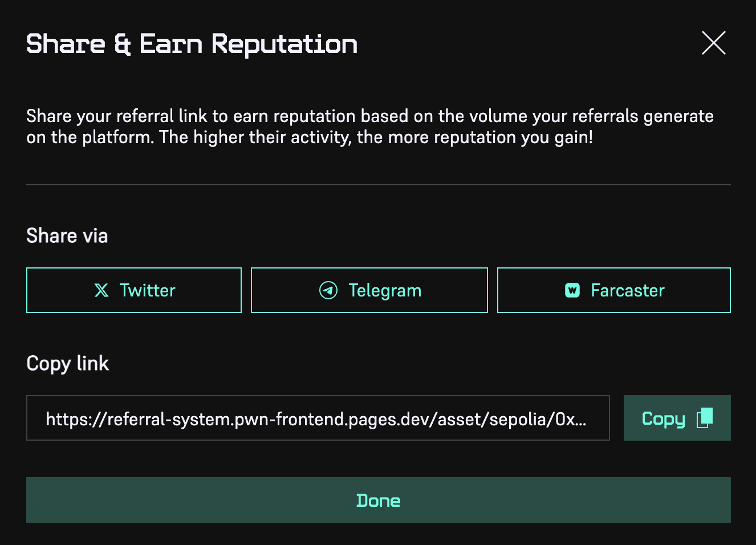Click the horizontal divider below the description

(378, 185)
